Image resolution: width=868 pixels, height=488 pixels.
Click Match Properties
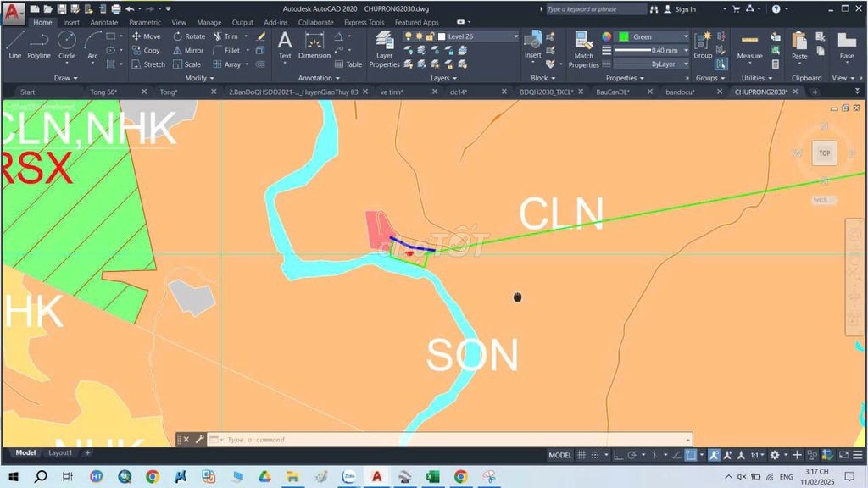pyautogui.click(x=583, y=50)
